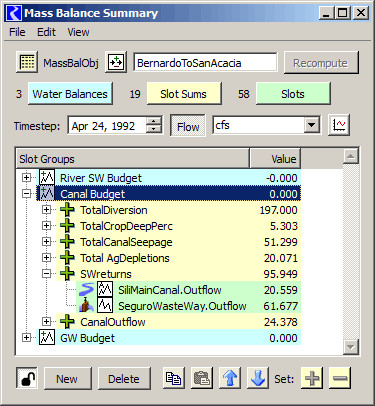Open the View menu

(78, 32)
